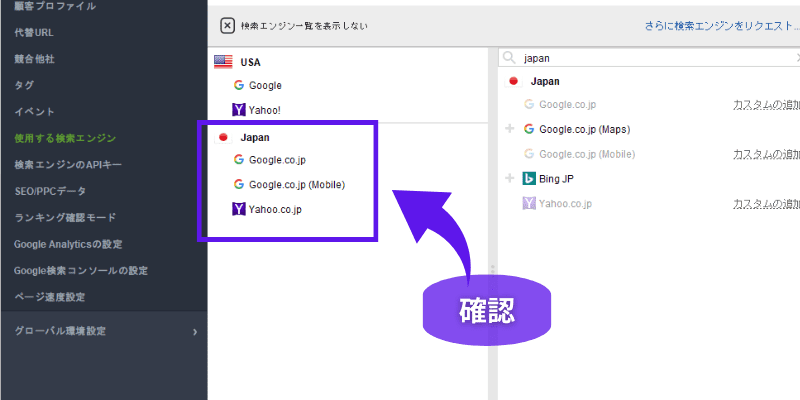This screenshot has height=400, width=800.
Task: Open ランキング確認モード settings
Action: click(x=65, y=217)
